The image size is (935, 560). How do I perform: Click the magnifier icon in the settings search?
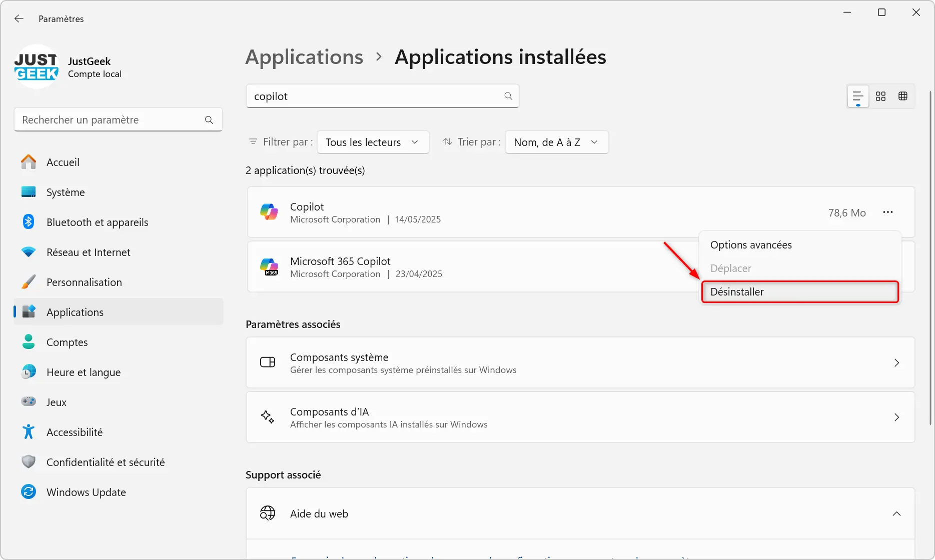209,120
